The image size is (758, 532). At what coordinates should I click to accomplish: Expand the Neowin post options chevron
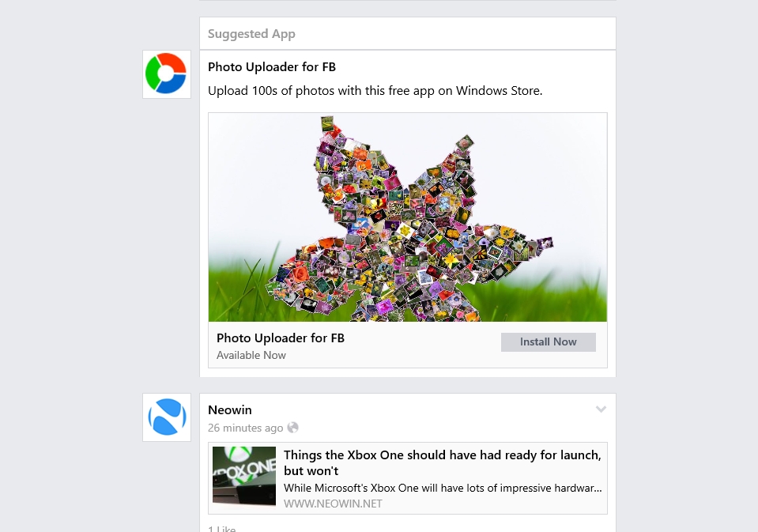[x=601, y=409]
